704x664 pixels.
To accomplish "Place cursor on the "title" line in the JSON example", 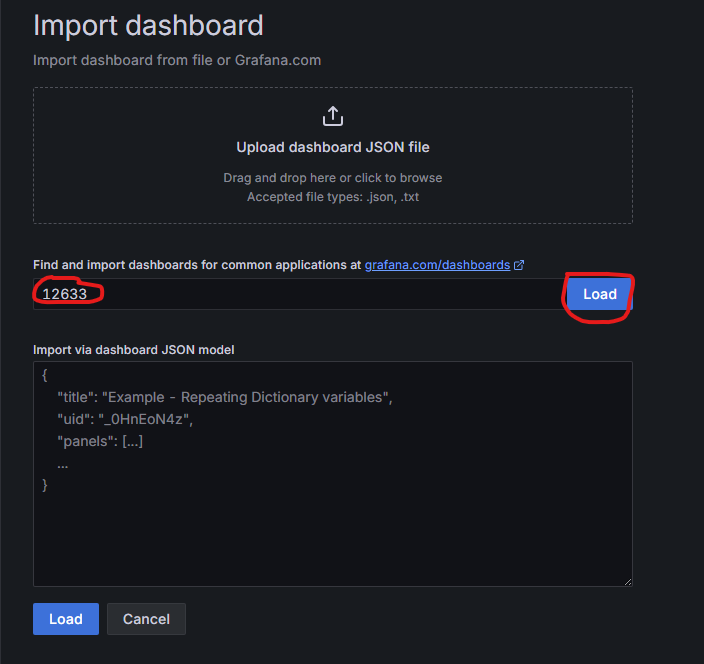I will pyautogui.click(x=224, y=397).
